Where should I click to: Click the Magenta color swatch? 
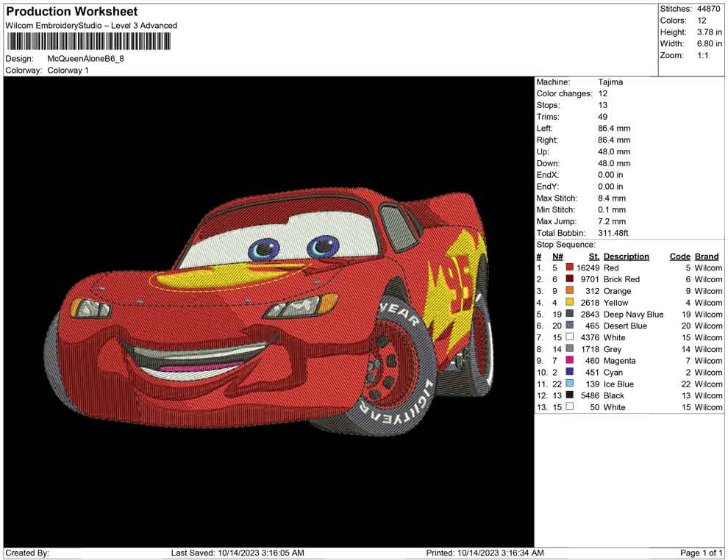click(570, 360)
